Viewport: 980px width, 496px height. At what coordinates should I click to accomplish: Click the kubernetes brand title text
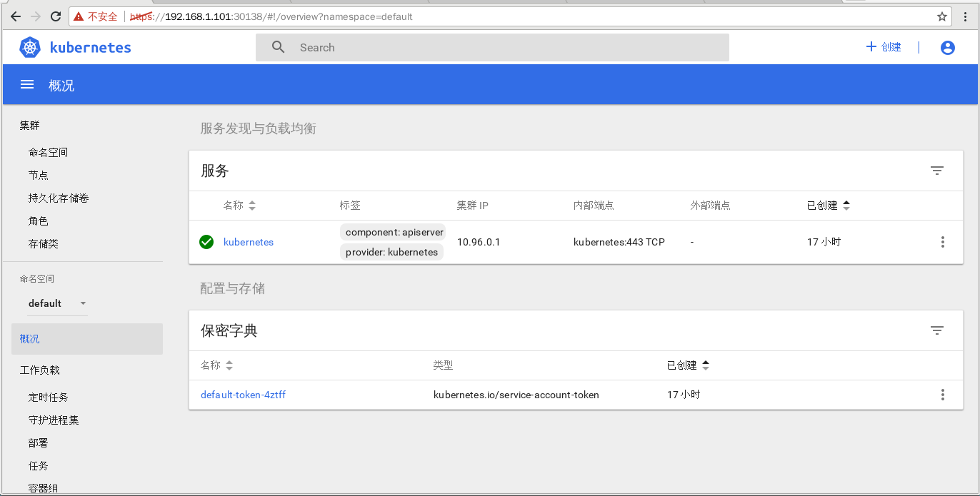[91, 48]
